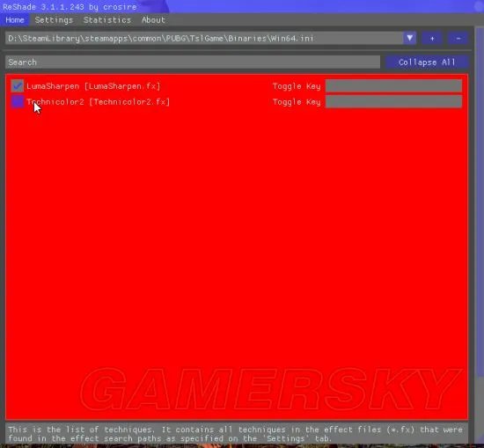
Task: Focus the Search techniques field
Action: [x=193, y=62]
